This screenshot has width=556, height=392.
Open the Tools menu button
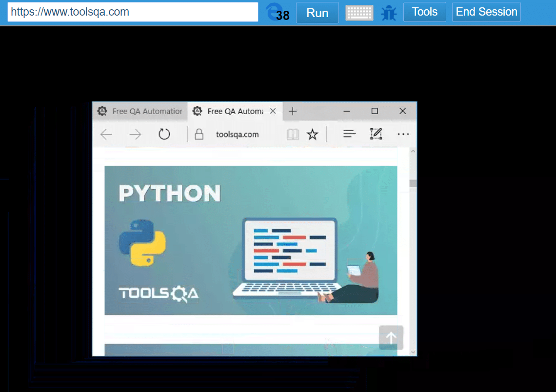pyautogui.click(x=424, y=12)
